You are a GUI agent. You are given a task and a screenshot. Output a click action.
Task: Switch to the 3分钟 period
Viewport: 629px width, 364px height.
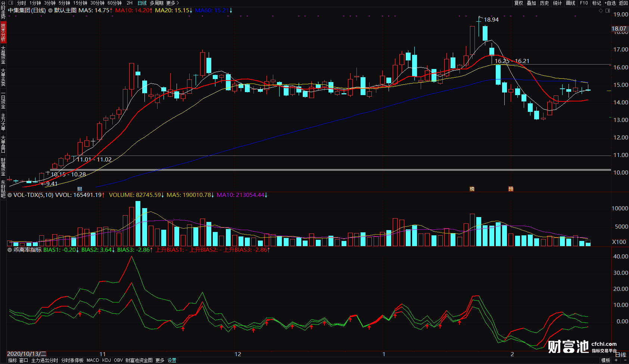(x=50, y=3)
